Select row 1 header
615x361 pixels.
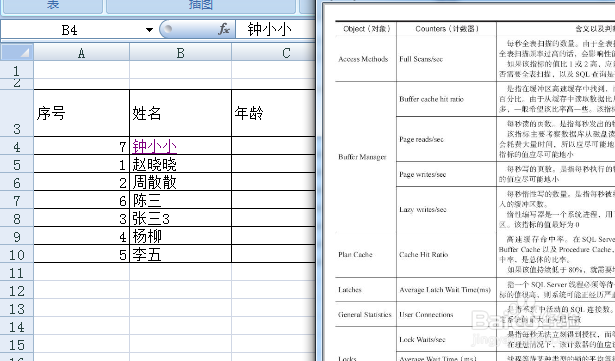click(16, 70)
